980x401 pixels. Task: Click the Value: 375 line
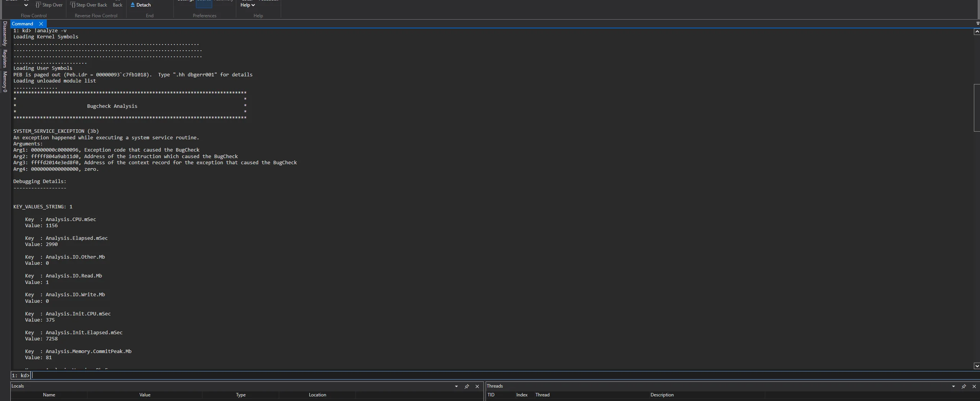(x=40, y=320)
